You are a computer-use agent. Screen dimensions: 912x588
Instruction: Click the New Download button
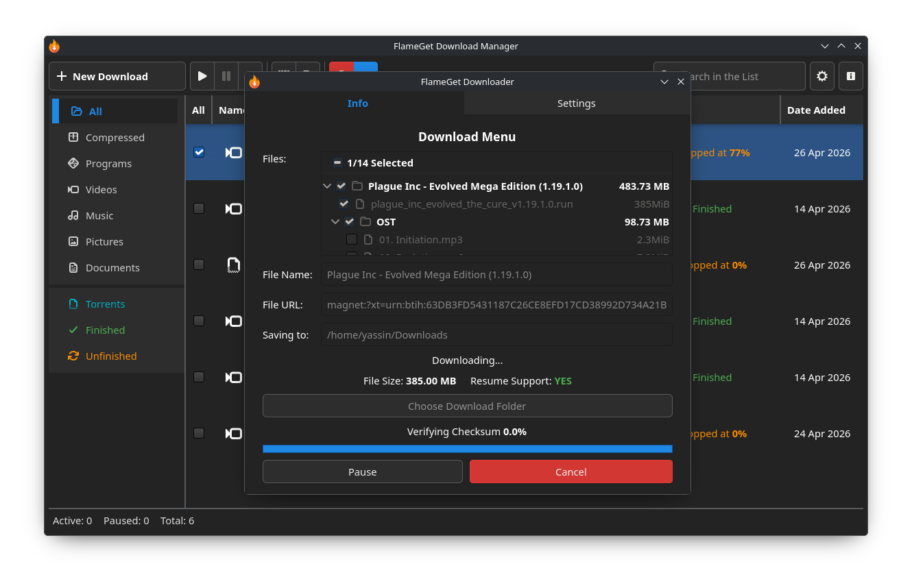pos(117,76)
